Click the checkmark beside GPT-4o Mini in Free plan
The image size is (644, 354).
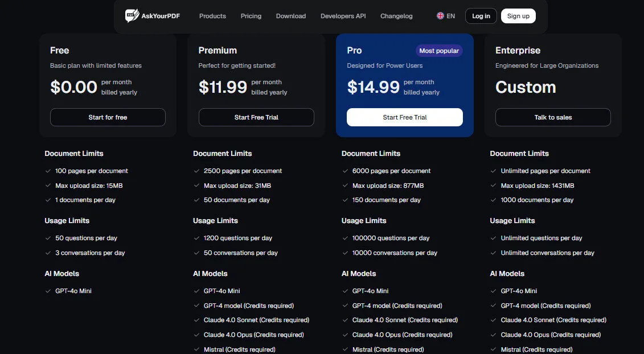[x=48, y=291]
